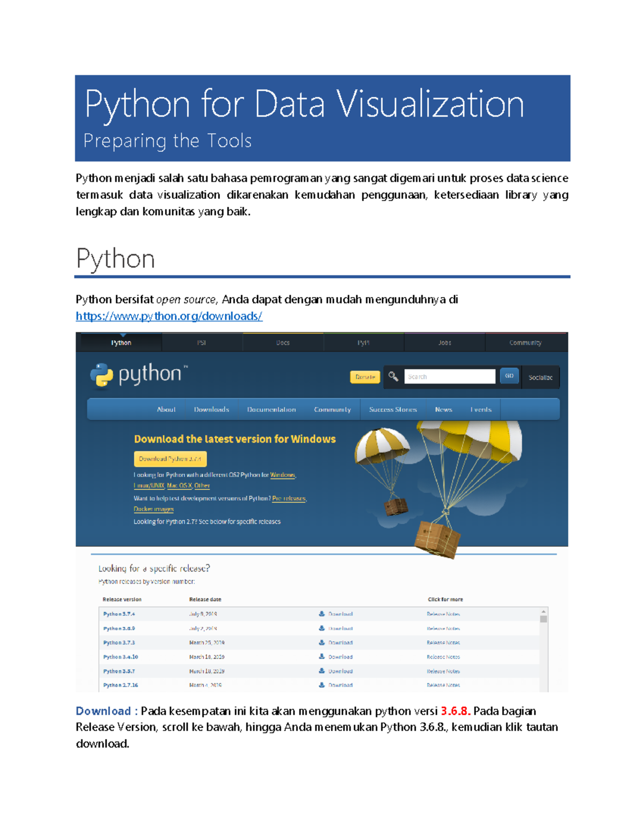Open the PyPI tab
This screenshot has height=834, width=644.
point(364,343)
